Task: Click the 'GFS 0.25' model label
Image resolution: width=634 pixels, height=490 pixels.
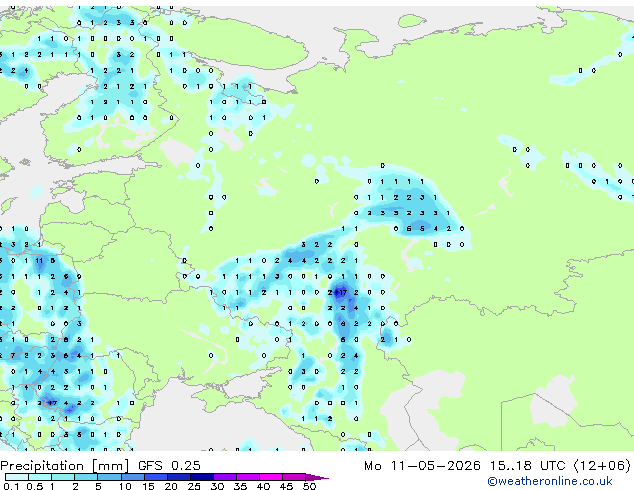Action: coord(169,466)
